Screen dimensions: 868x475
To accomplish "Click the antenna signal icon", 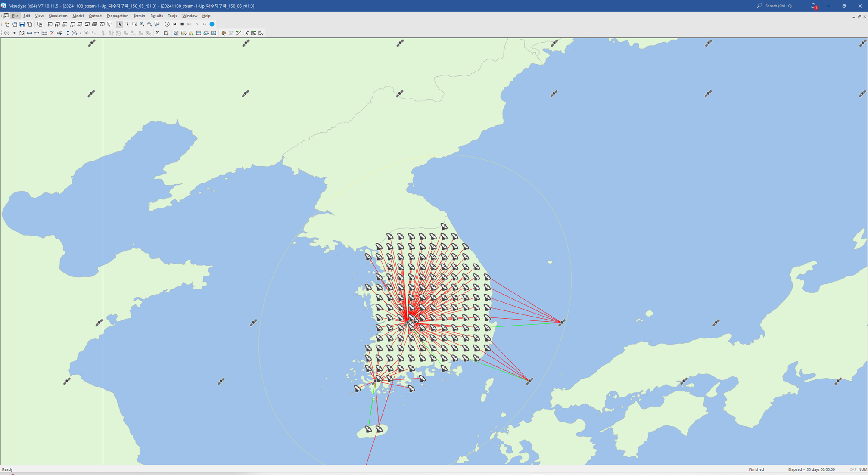I will pyautogui.click(x=7, y=33).
